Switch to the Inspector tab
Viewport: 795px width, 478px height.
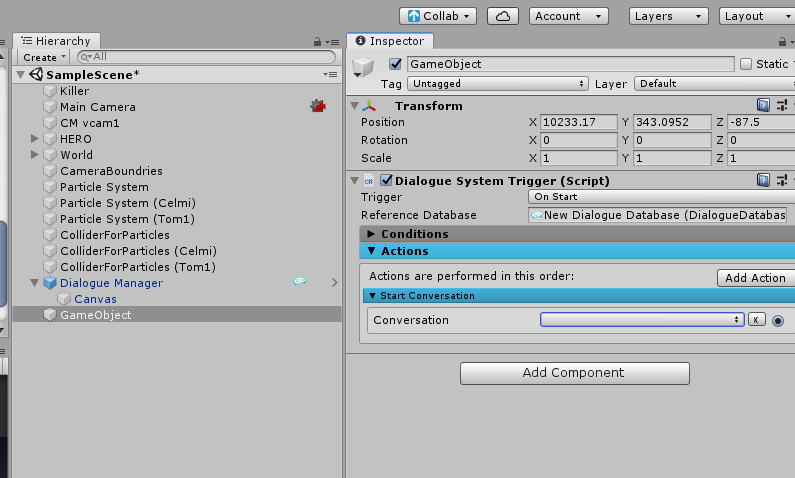click(x=390, y=41)
